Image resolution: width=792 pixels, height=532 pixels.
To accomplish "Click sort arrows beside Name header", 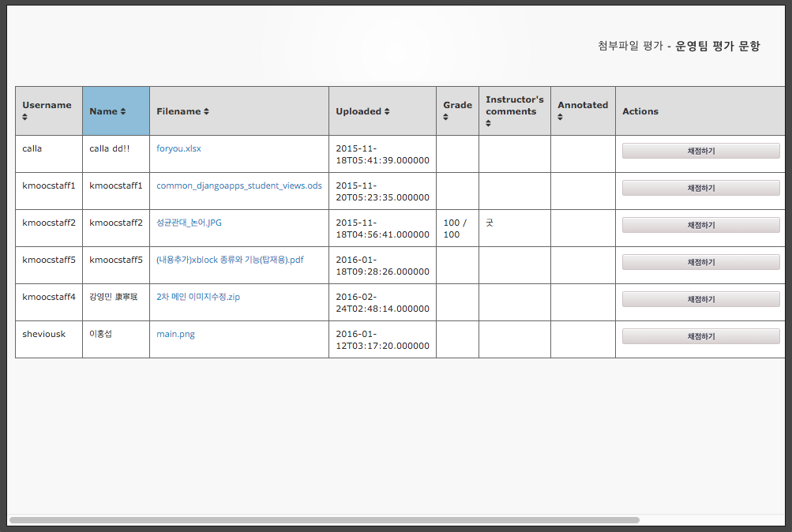I will [x=122, y=111].
